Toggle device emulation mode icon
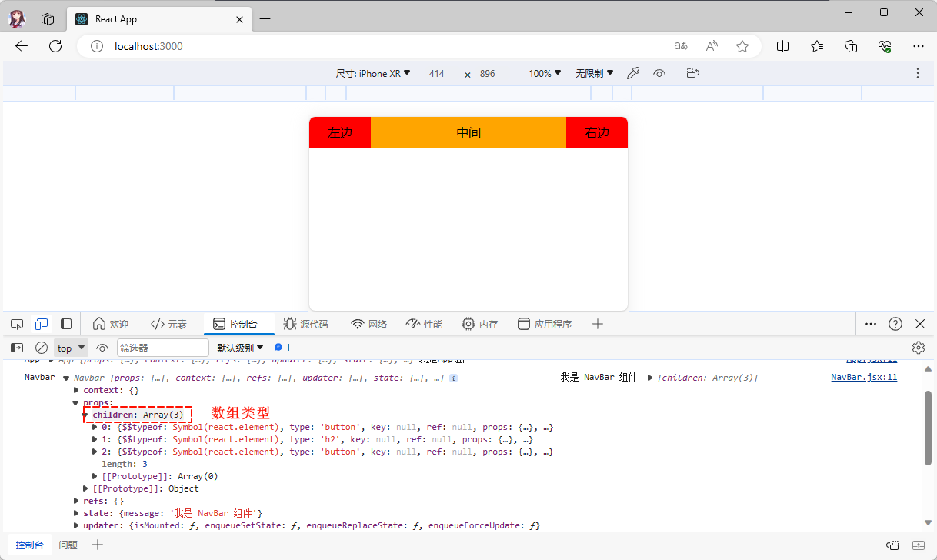This screenshot has width=937, height=560. [42, 324]
